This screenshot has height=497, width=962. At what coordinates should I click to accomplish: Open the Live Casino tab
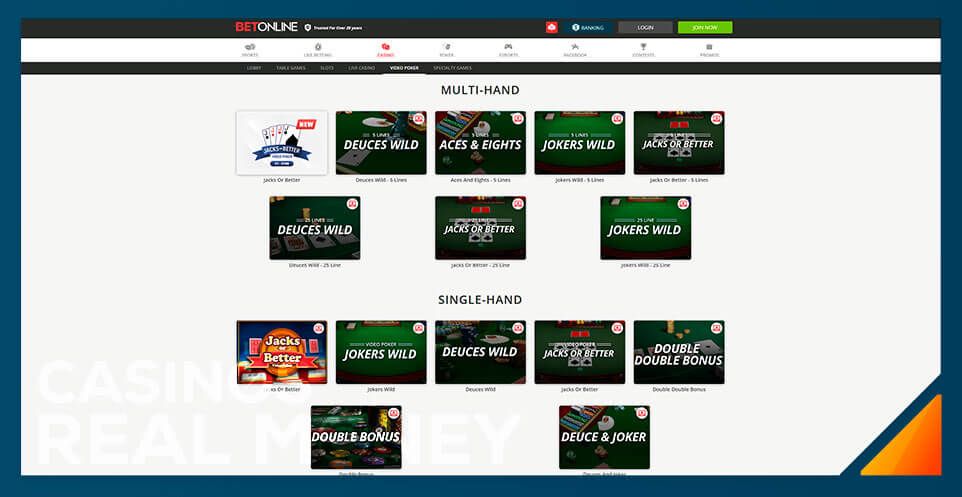pyautogui.click(x=361, y=68)
